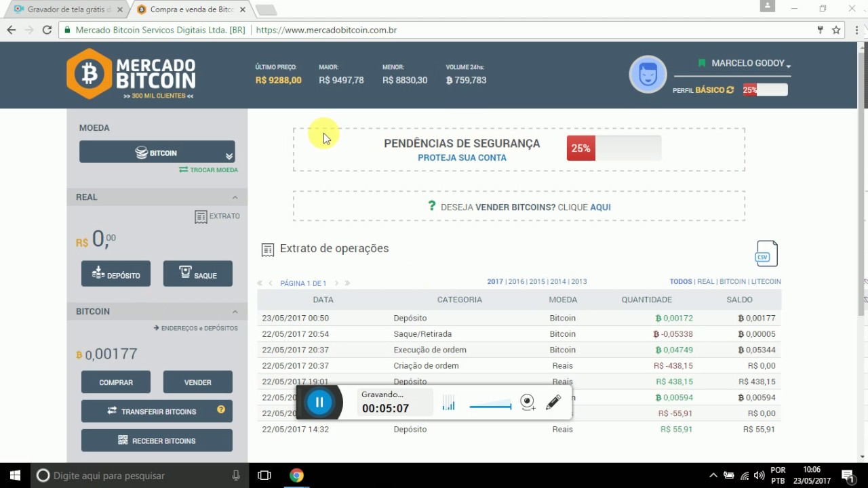Adjust the recorder volume slider
The width and height of the screenshot is (868, 488).
490,407
